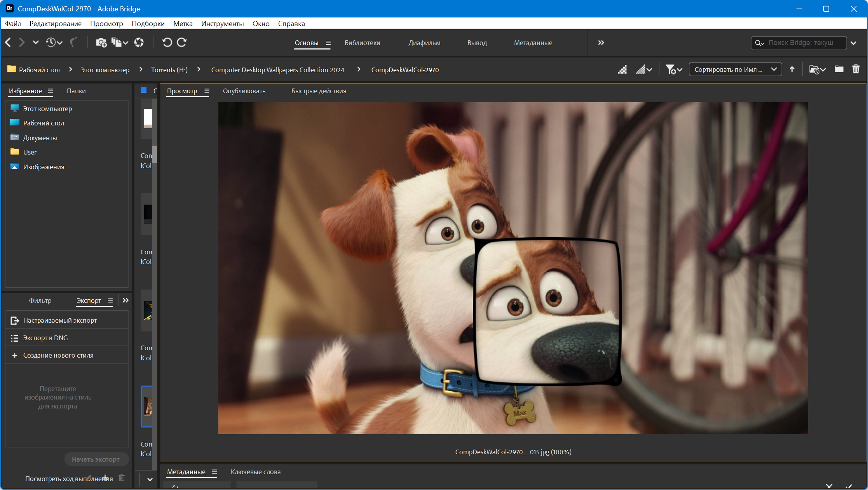868x490 pixels.
Task: Open the recent files history icon
Action: 54,42
